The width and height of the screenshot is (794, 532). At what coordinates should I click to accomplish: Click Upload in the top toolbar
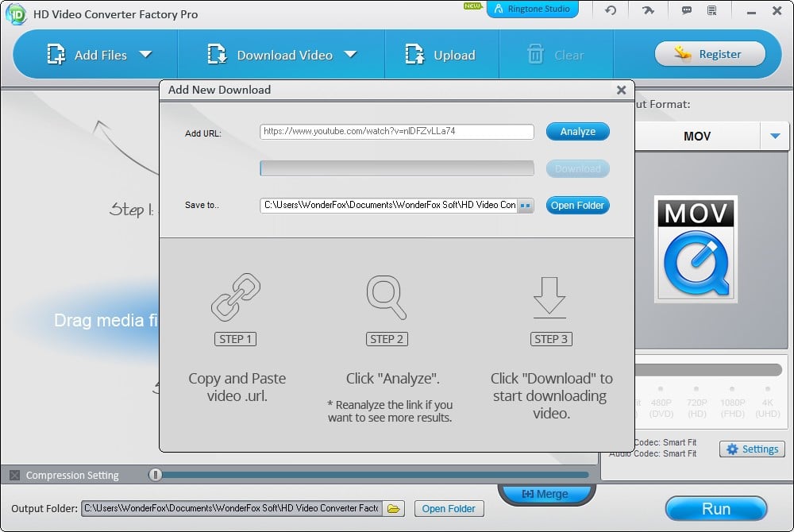[x=441, y=56]
